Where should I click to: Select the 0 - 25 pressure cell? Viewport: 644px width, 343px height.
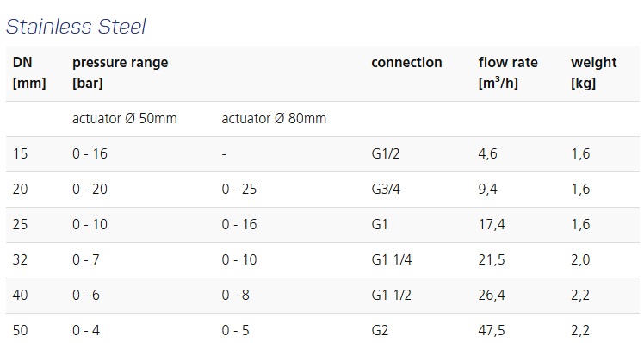pos(239,190)
